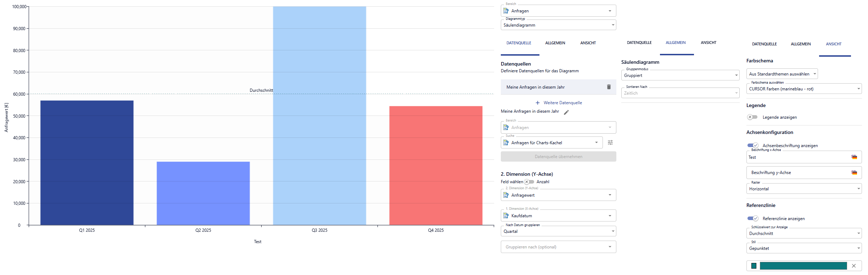Click the '60,000' y-axis tick label
868x275 pixels.
point(19,94)
